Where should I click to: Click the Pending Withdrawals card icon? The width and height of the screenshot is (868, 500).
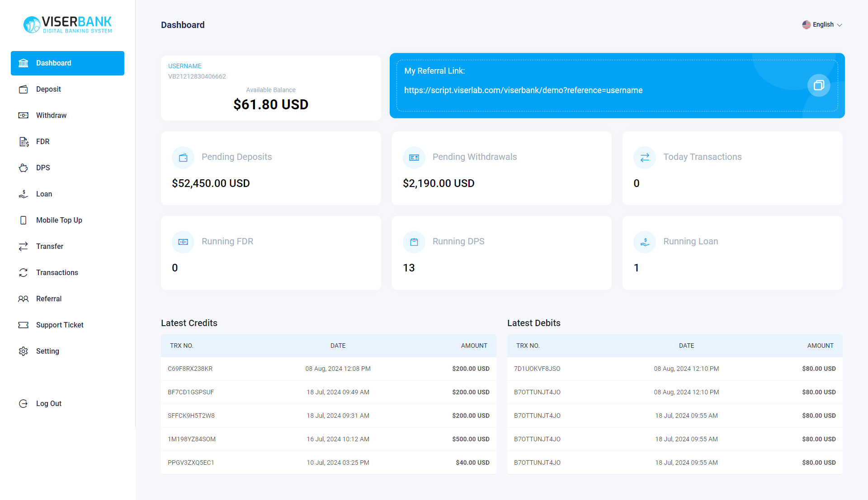click(x=414, y=158)
